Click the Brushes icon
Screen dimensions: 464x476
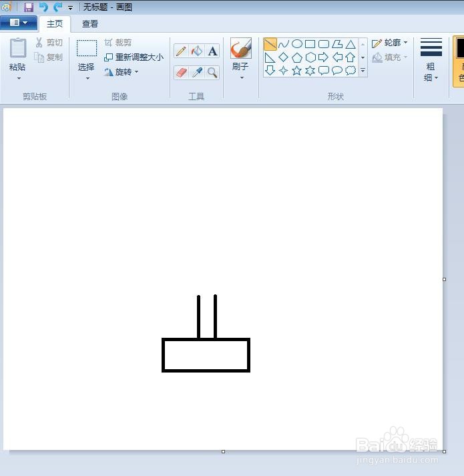point(241,48)
